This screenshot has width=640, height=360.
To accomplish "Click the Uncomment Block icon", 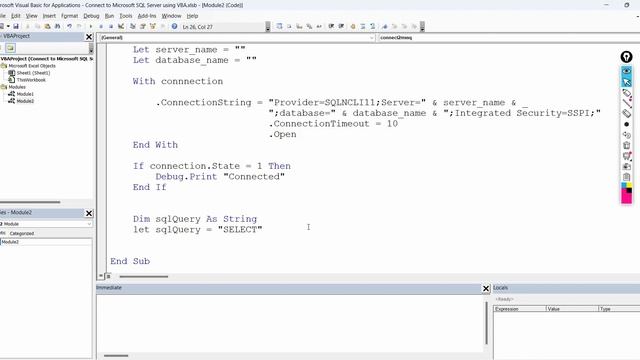I will pos(373,26).
